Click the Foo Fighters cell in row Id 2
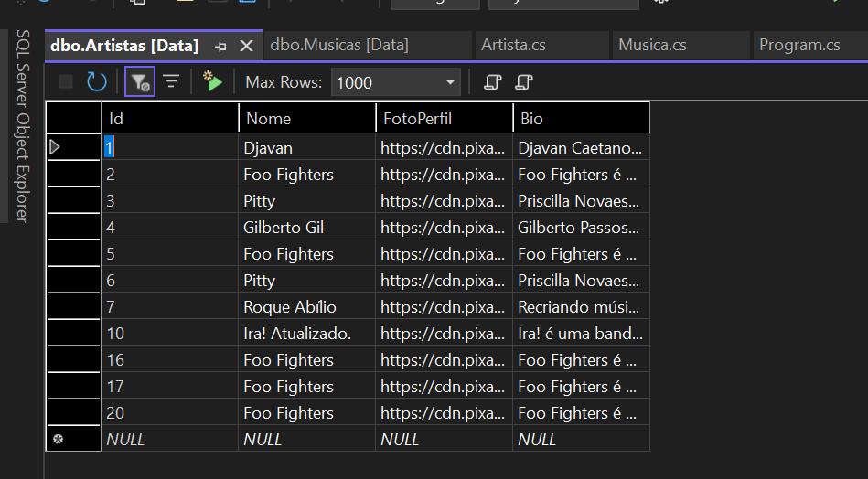 point(307,175)
